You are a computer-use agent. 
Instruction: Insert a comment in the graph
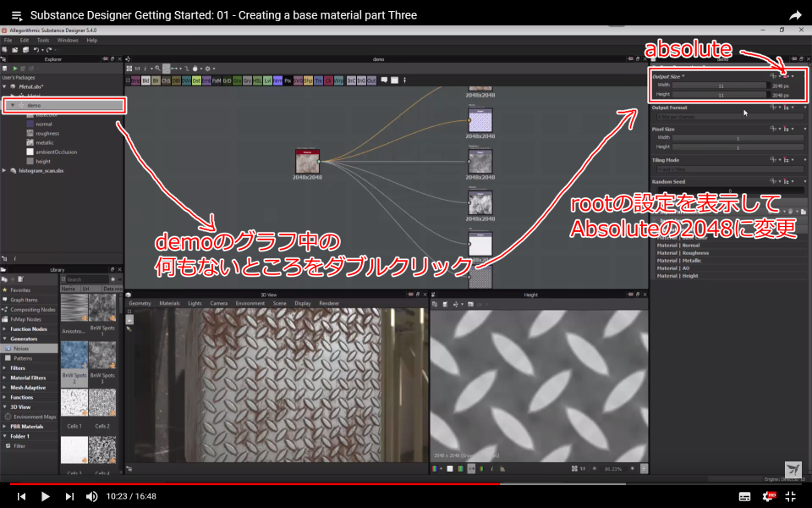click(x=384, y=80)
